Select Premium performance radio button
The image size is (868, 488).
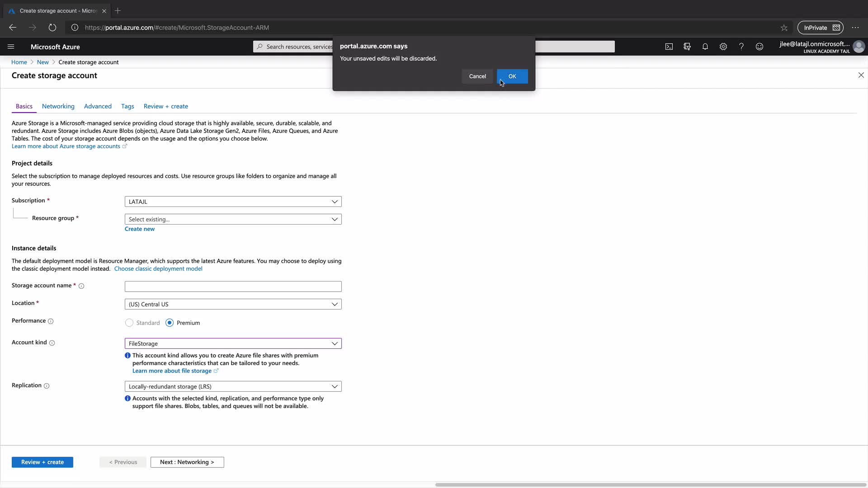(170, 323)
